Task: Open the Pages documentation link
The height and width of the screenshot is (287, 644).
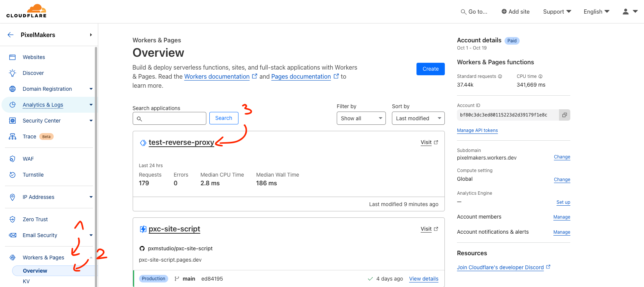Action: 301,76
